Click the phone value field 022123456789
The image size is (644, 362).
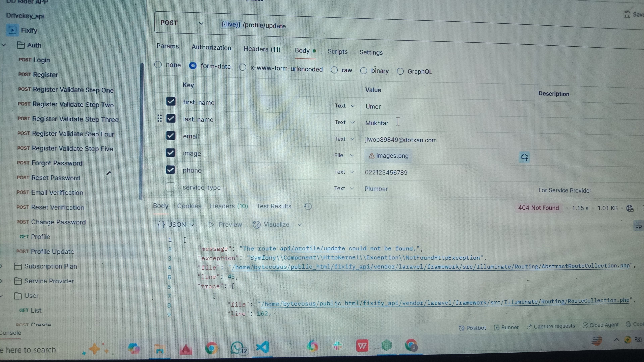click(x=386, y=172)
